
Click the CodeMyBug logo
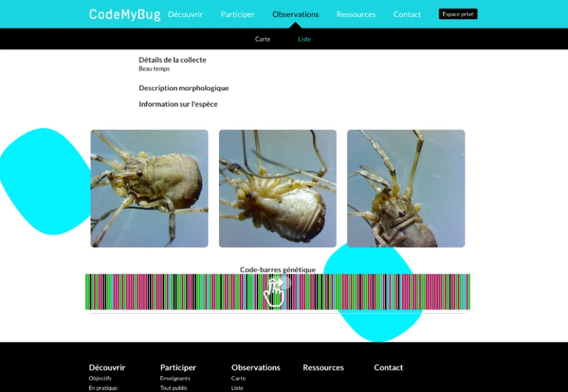coord(124,14)
